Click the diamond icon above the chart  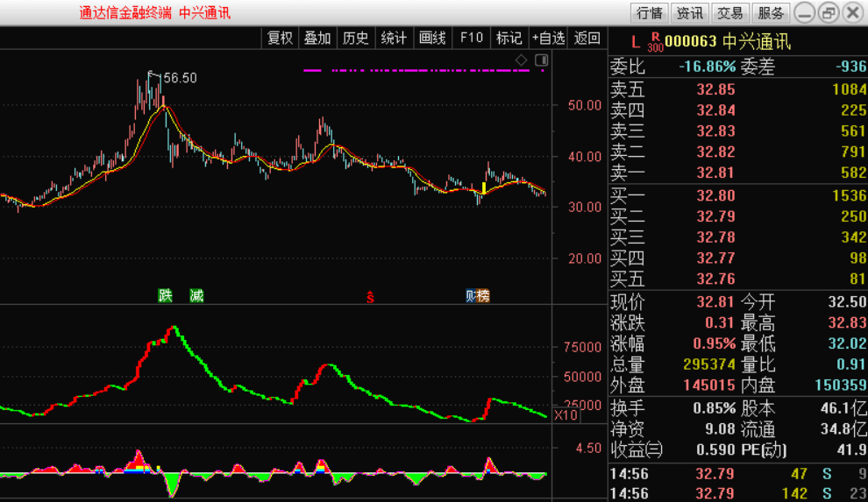click(x=522, y=60)
